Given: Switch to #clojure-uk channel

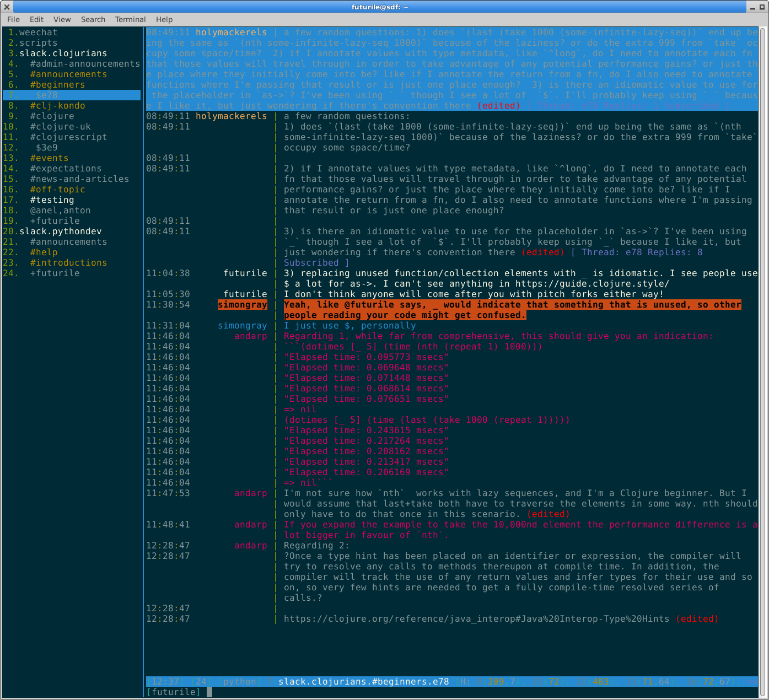Looking at the screenshot, I should (60, 127).
